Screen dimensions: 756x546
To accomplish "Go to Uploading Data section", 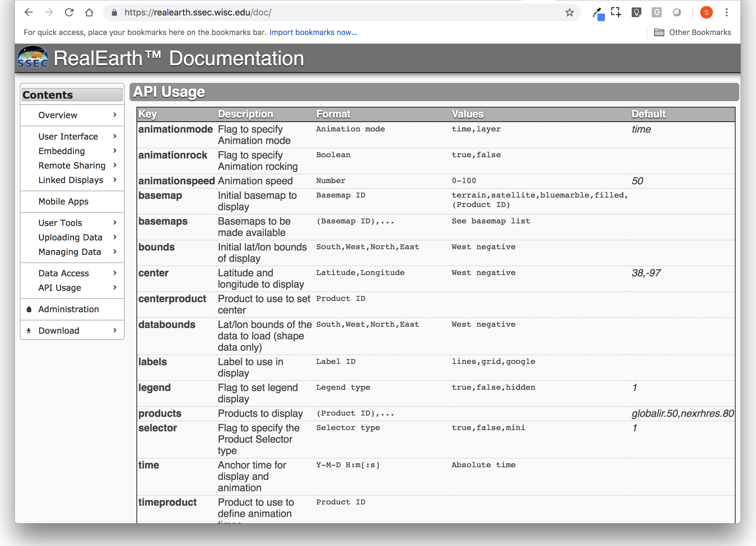I will (x=70, y=238).
